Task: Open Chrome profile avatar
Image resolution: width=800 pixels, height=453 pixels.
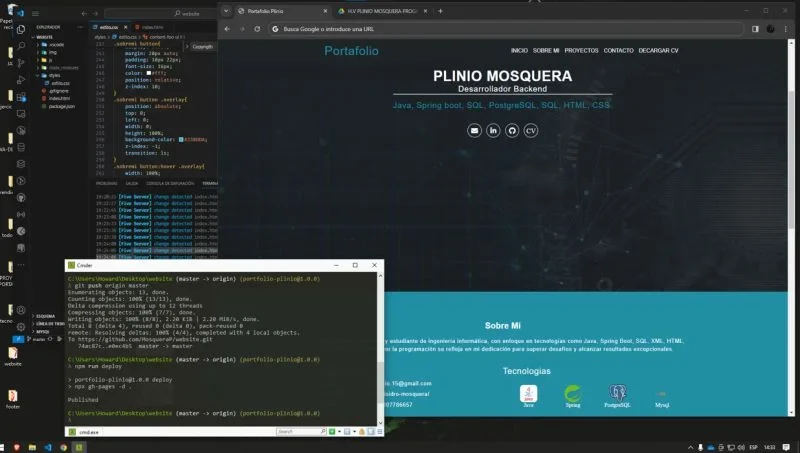Action: [770, 29]
